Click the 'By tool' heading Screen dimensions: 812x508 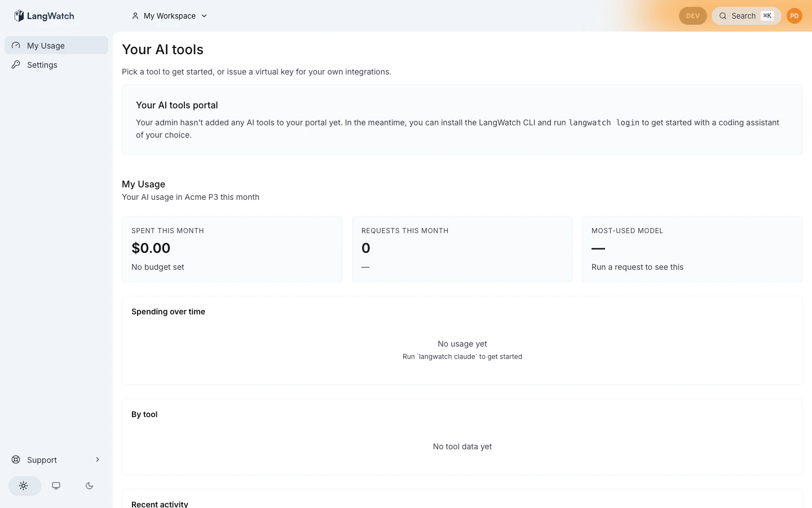click(144, 414)
